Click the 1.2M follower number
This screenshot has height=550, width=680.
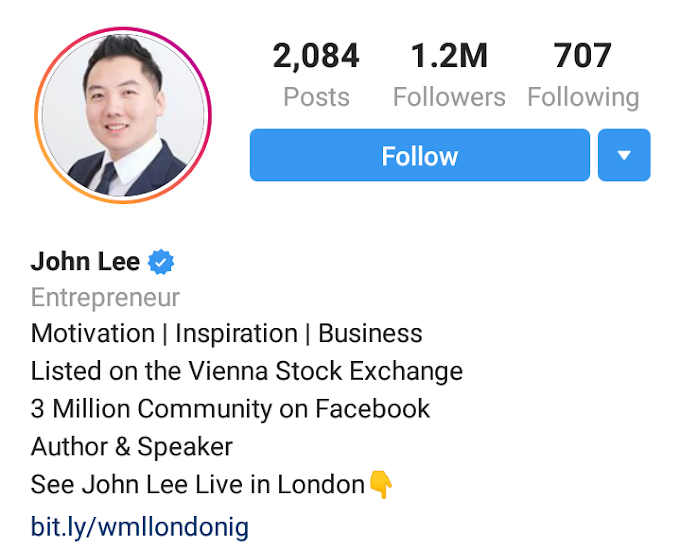pyautogui.click(x=449, y=56)
